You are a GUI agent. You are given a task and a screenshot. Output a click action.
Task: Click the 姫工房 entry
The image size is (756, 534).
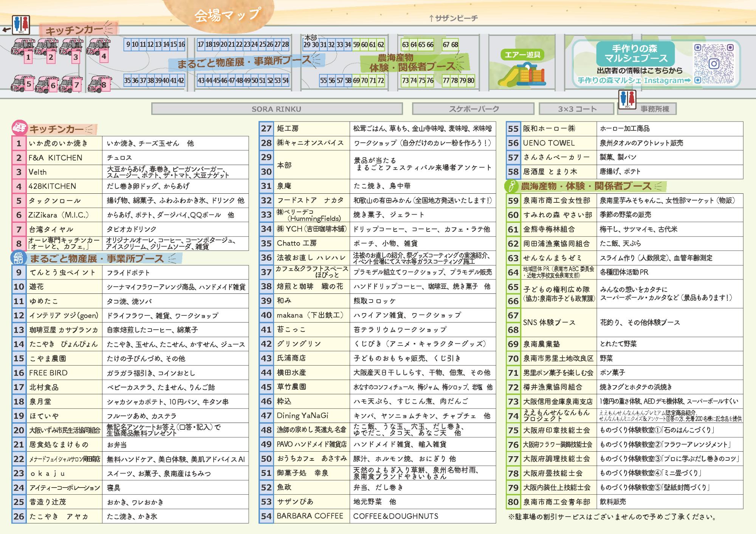click(288, 128)
